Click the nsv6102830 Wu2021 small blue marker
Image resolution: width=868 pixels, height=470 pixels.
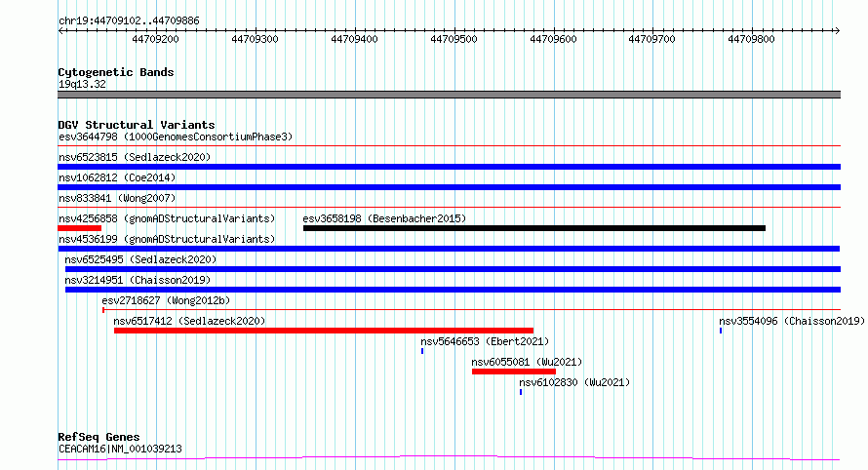[521, 392]
